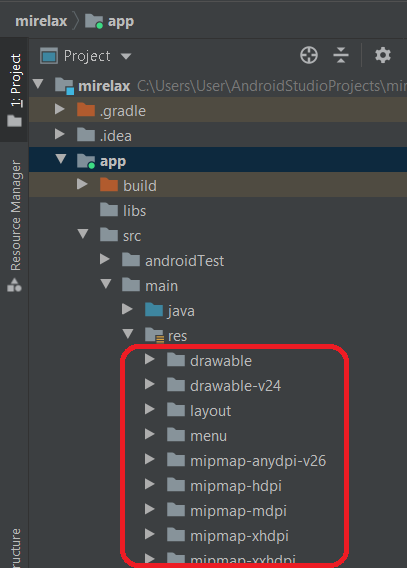The image size is (410, 568).
Task: Toggle the 1: Project tool window tab
Action: coord(14,89)
